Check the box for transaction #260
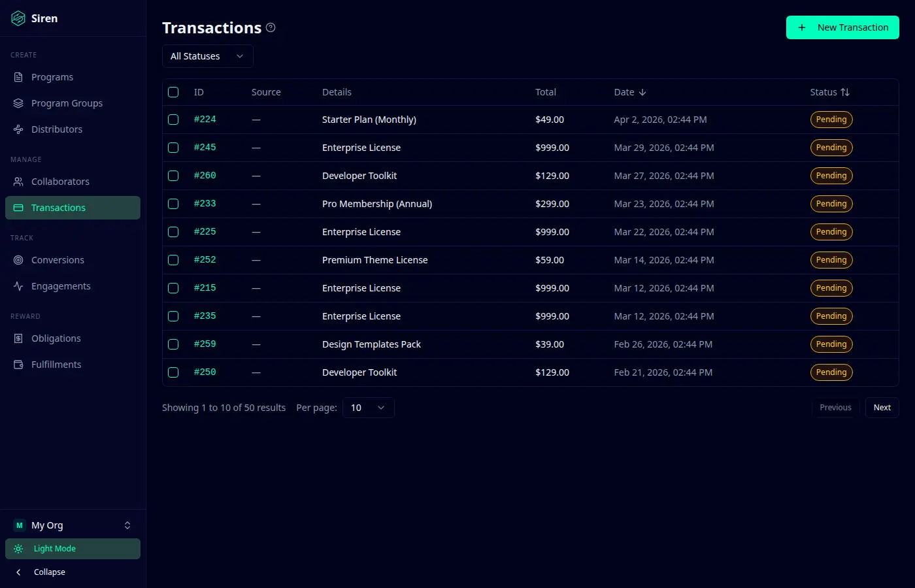 point(173,176)
